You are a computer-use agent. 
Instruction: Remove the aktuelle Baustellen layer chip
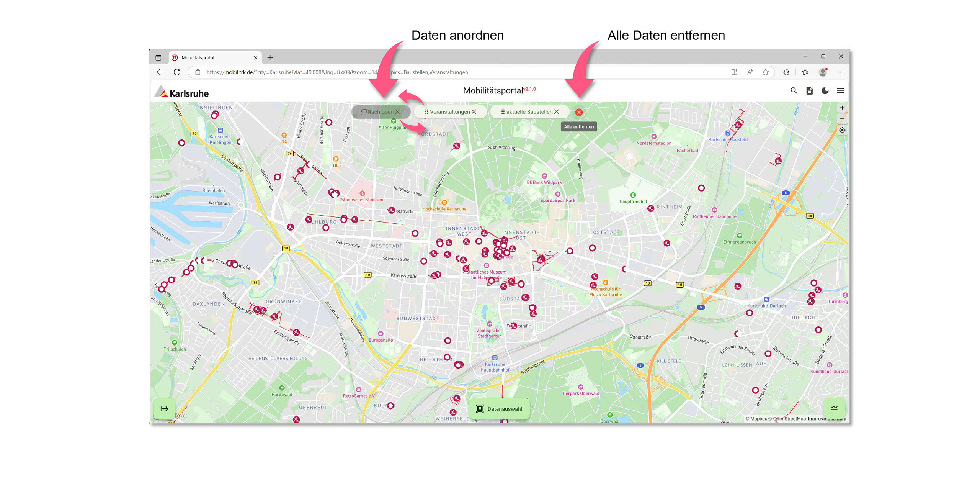click(x=557, y=112)
